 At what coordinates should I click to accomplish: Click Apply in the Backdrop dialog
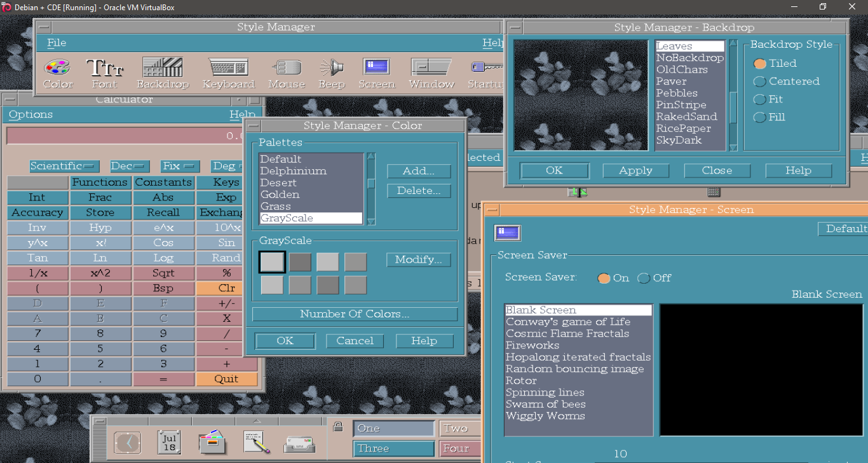tap(635, 170)
